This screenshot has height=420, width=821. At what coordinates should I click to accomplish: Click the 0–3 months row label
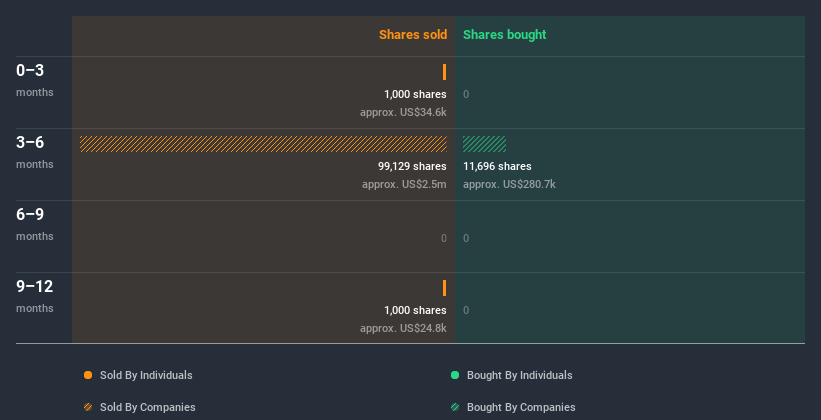(x=35, y=80)
